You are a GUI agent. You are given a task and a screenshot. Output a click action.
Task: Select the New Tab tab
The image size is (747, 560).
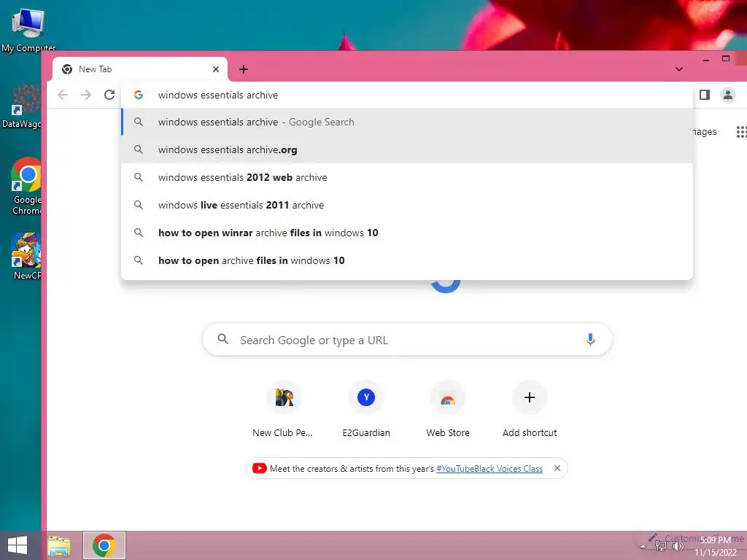coord(139,69)
